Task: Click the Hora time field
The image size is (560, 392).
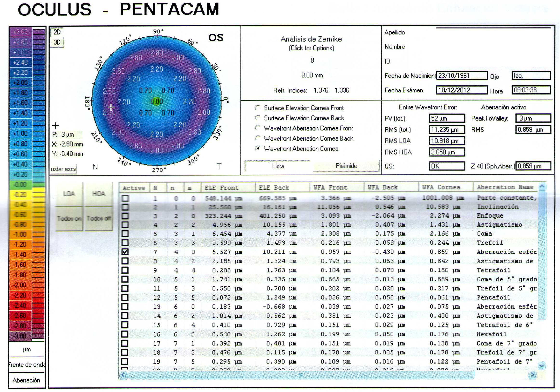Action: tap(531, 90)
